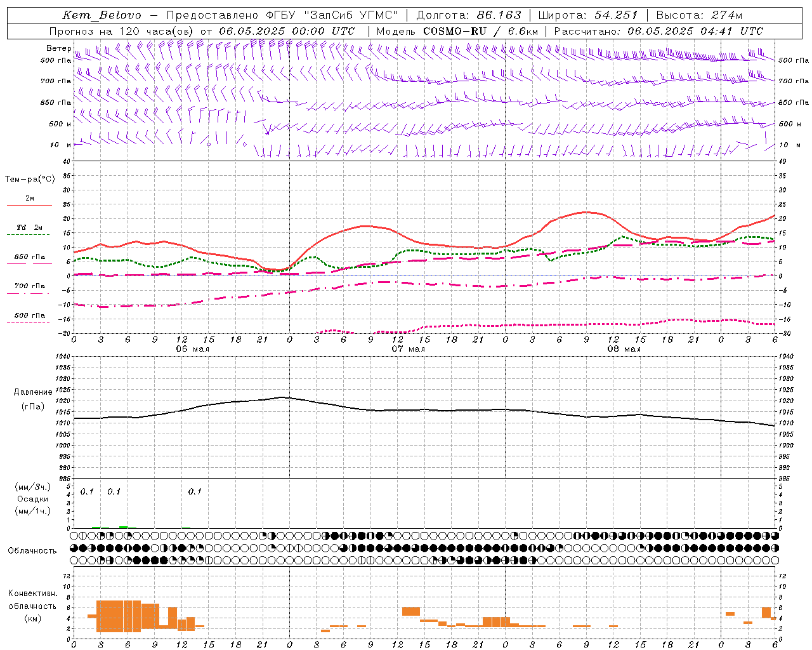Click the Прогноз на 120 часа(ов) text

tap(122, 31)
